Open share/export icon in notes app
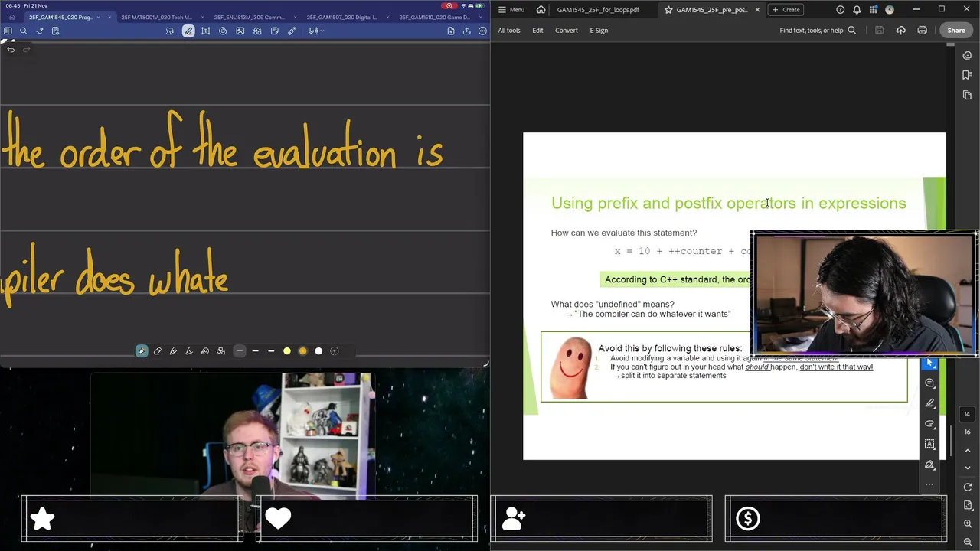The width and height of the screenshot is (980, 551). click(466, 31)
